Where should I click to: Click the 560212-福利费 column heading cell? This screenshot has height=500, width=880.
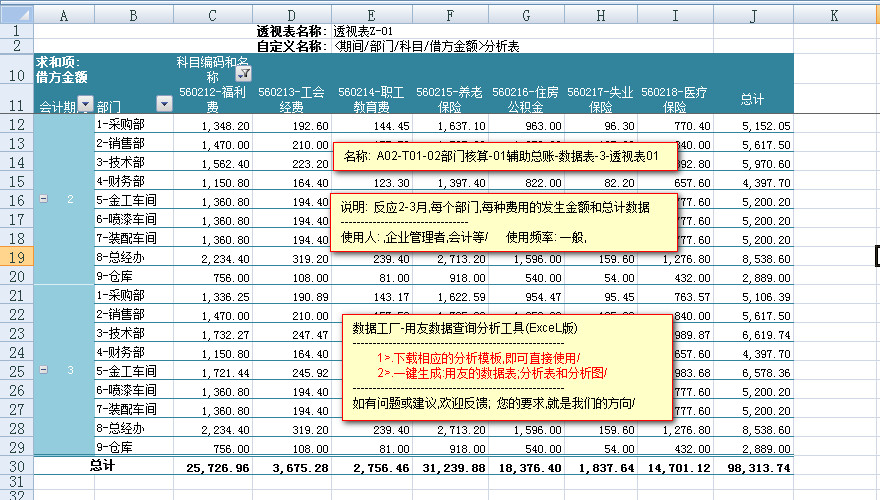tap(212, 99)
